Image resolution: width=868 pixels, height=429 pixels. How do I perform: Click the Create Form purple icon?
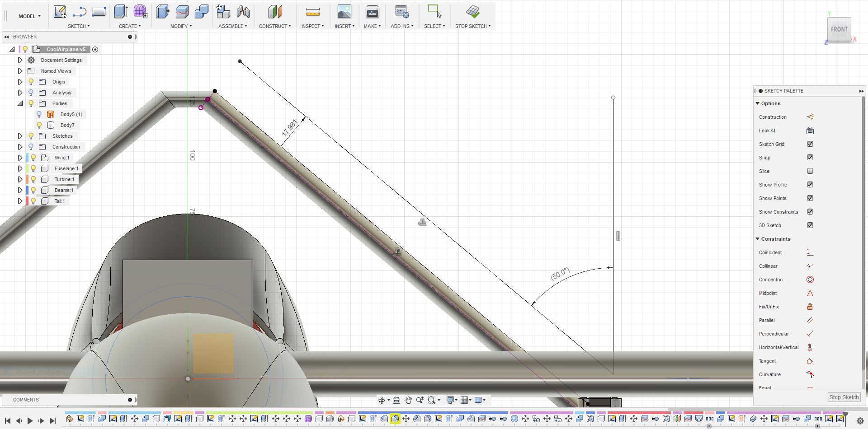pyautogui.click(x=140, y=12)
